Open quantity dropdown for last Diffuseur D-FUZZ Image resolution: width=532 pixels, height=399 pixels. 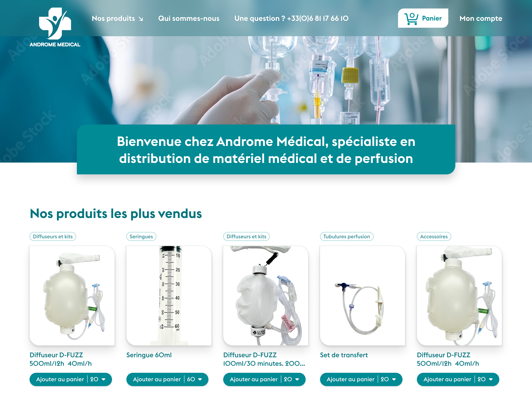pyautogui.click(x=491, y=379)
